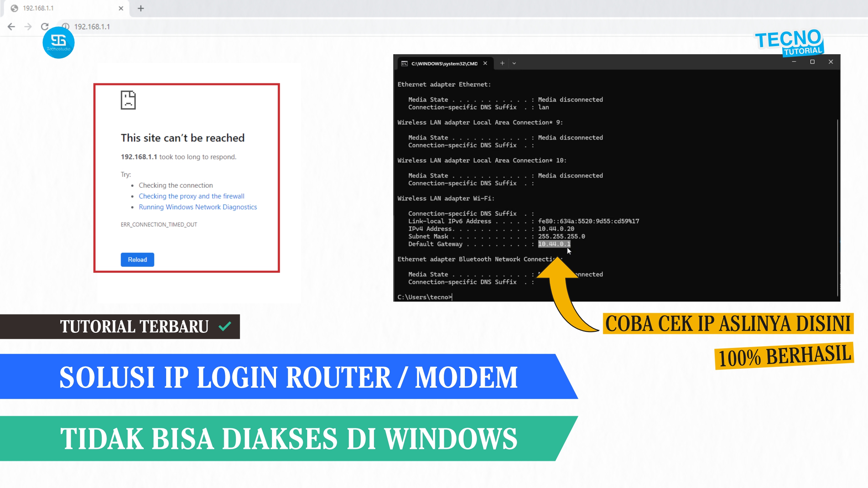Click 'Ethernet adapter Ethernet:' line
868x488 pixels.
pos(444,84)
